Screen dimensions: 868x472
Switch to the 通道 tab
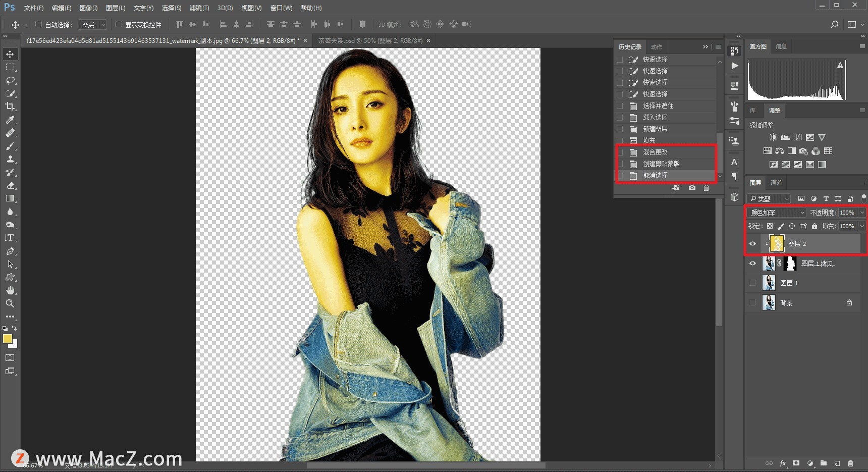point(776,183)
